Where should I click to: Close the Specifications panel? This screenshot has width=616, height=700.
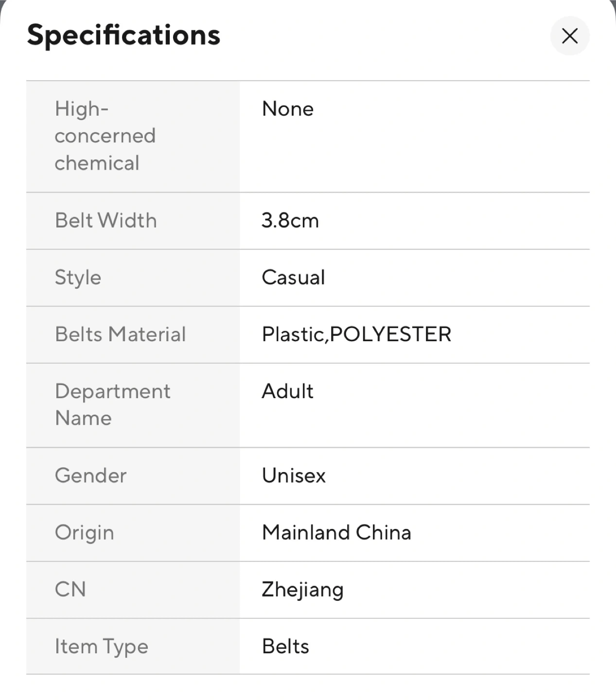569,36
